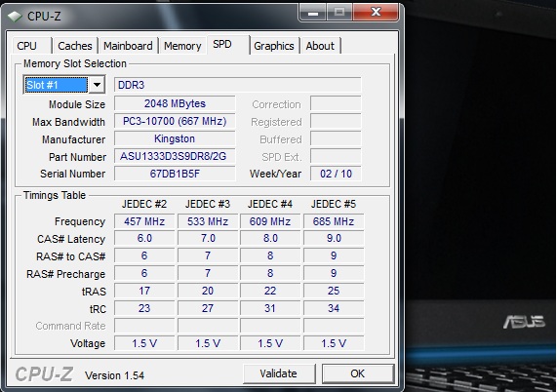The image size is (557, 392).
Task: Switch to the About tab
Action: [x=320, y=46]
